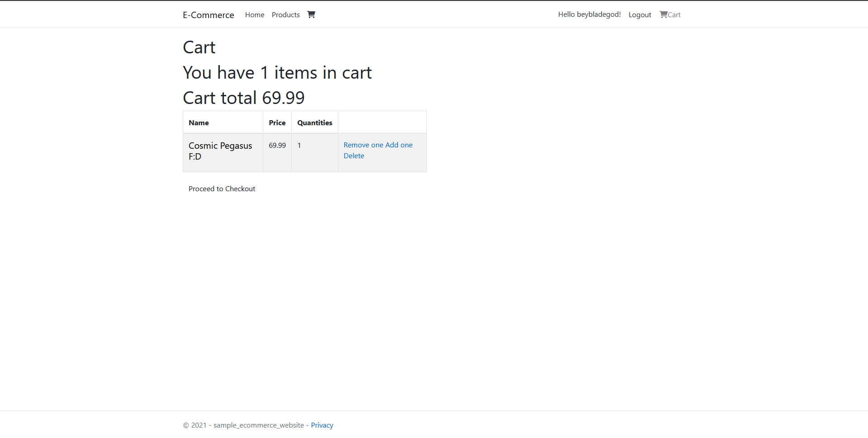Select the Home navigation item

[x=254, y=14]
